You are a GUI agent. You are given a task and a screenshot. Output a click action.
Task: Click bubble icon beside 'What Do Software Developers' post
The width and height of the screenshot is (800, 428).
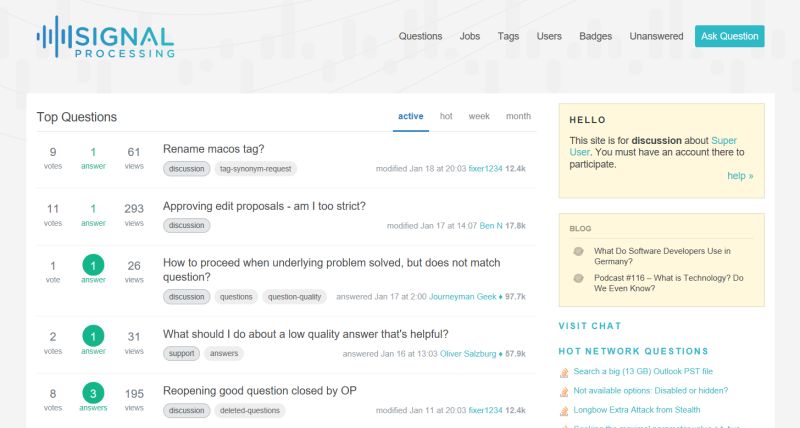tap(579, 251)
